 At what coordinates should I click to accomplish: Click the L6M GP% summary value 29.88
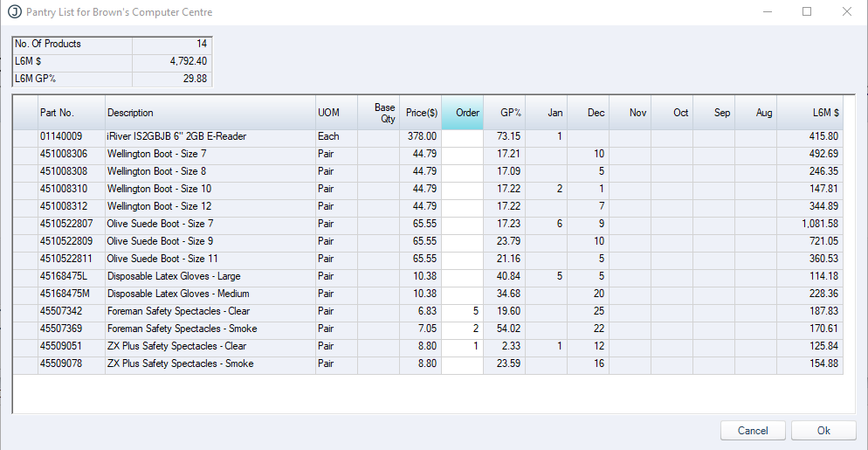(x=172, y=79)
